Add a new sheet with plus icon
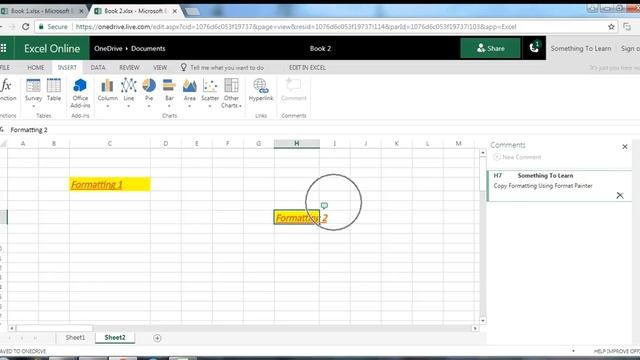The image size is (640, 360). pyautogui.click(x=157, y=338)
